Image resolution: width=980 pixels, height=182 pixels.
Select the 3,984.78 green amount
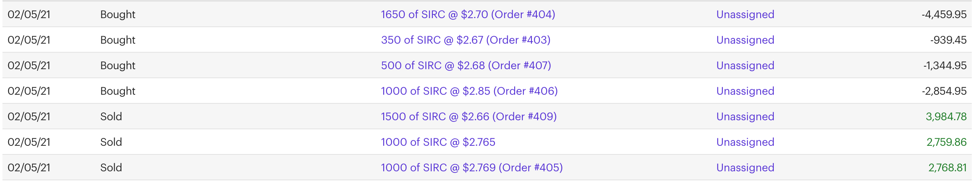pyautogui.click(x=946, y=117)
